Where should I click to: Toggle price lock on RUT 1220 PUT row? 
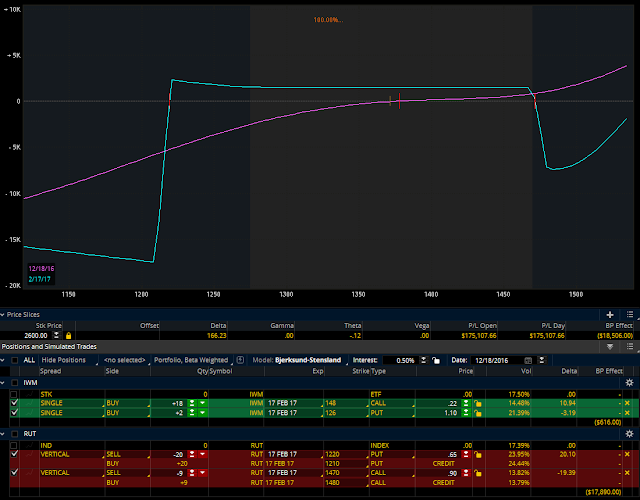[x=478, y=454]
